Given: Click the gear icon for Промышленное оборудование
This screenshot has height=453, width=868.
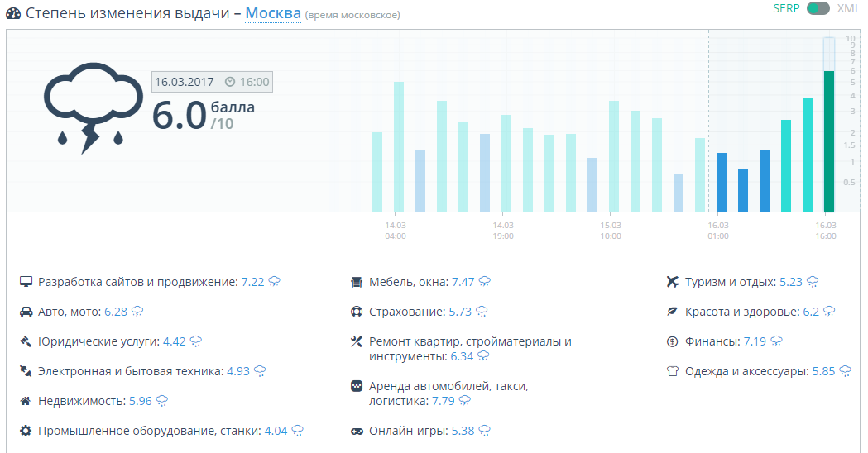Looking at the screenshot, I should [x=26, y=431].
